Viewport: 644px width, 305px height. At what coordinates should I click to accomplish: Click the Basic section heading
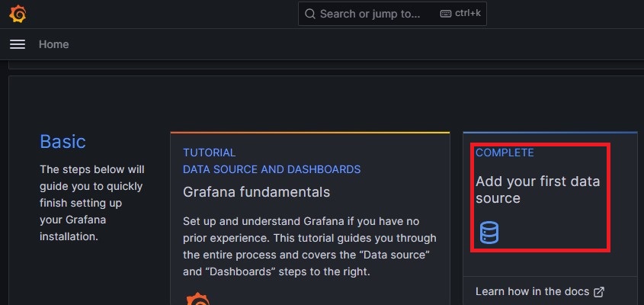(62, 141)
